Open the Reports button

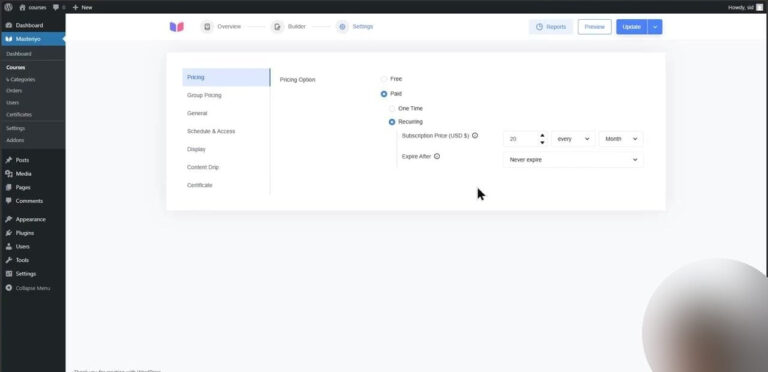click(551, 27)
